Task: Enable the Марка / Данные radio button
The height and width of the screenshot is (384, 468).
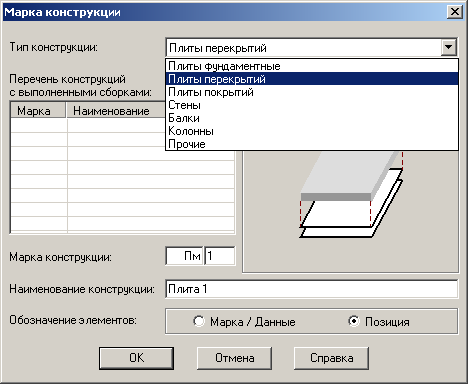Action: [x=199, y=321]
